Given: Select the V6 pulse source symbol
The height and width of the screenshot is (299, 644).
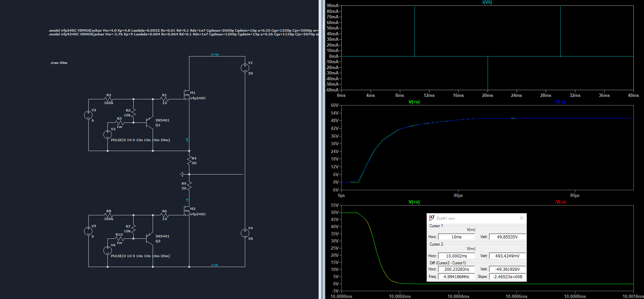Looking at the screenshot, I should click(x=107, y=250).
